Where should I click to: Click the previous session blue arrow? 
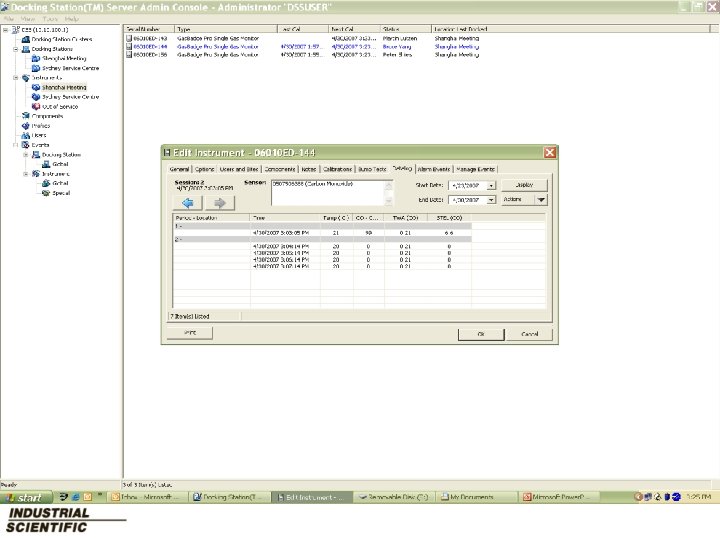pyautogui.click(x=188, y=202)
